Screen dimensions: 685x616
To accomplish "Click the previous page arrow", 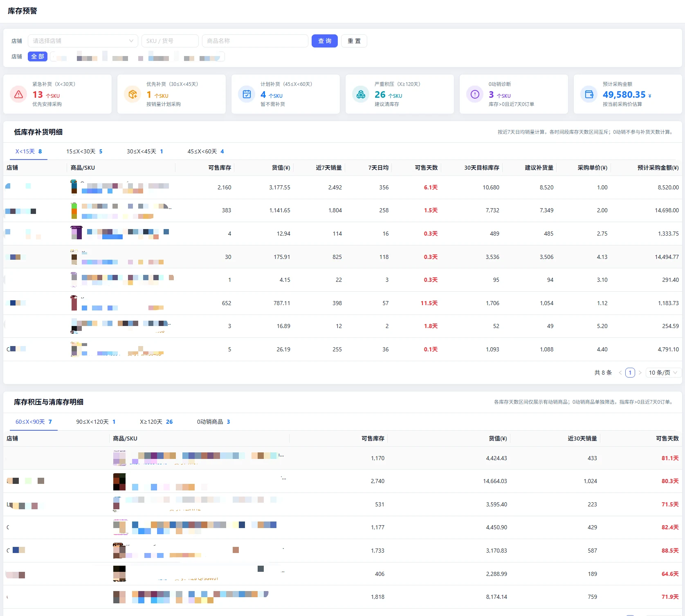I will pos(620,373).
